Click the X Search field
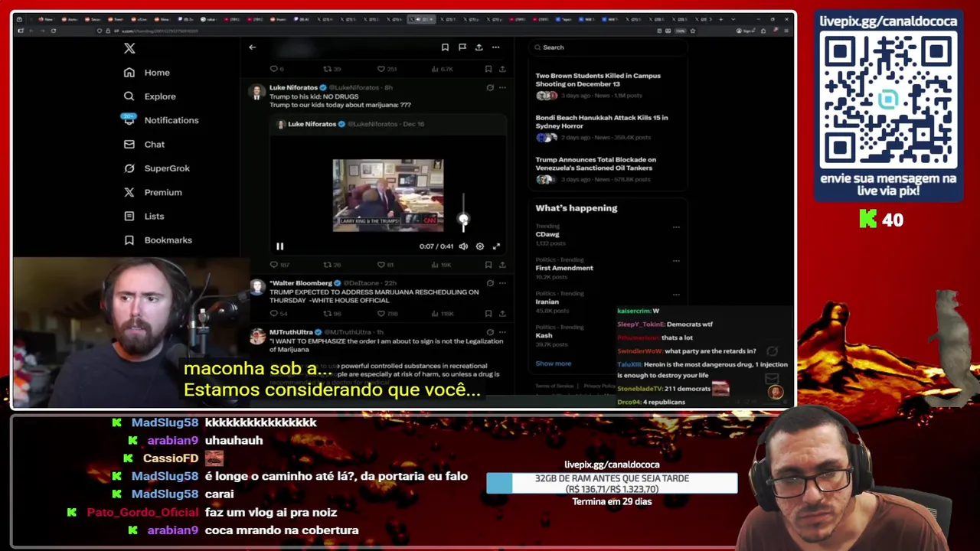 [607, 47]
